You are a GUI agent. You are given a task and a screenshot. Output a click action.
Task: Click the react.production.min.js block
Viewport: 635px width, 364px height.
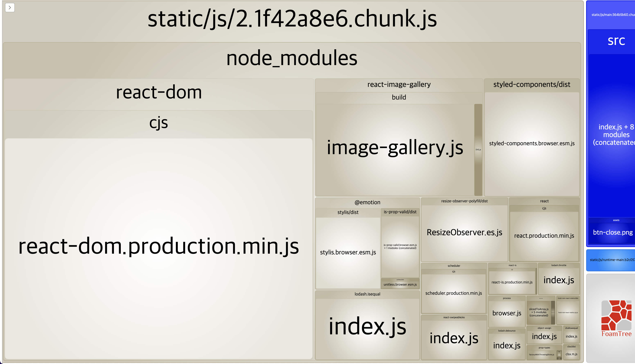click(544, 236)
